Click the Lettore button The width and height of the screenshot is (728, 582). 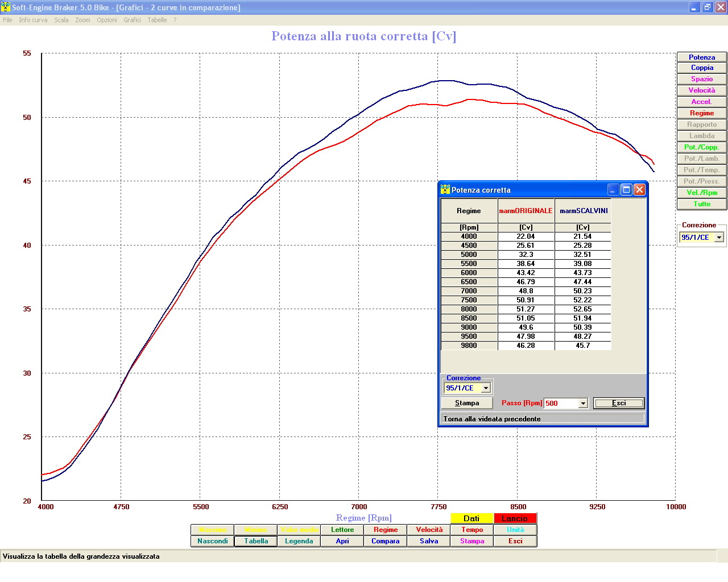(342, 530)
